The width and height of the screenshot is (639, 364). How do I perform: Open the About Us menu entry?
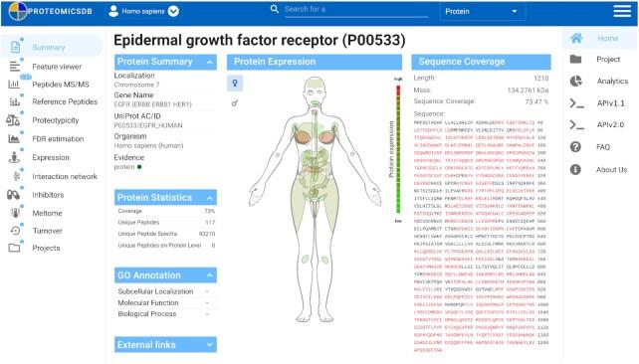[x=611, y=170]
